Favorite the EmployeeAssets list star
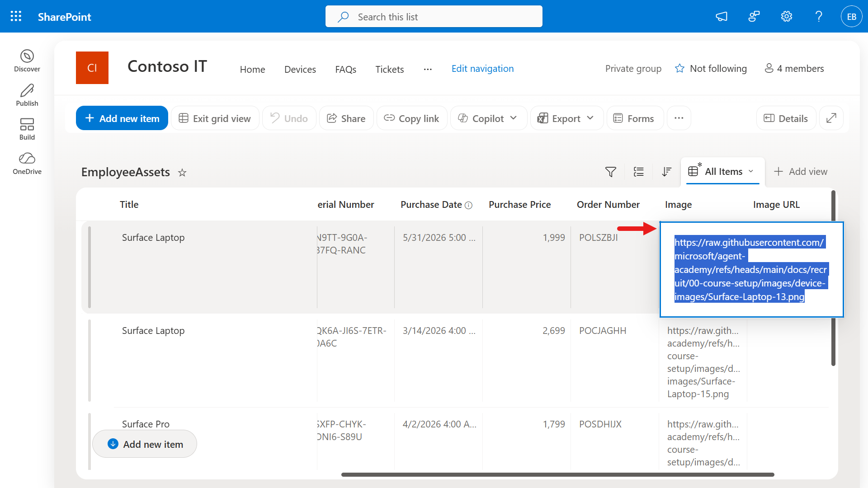Screen dimensions: 868x488 tap(182, 173)
